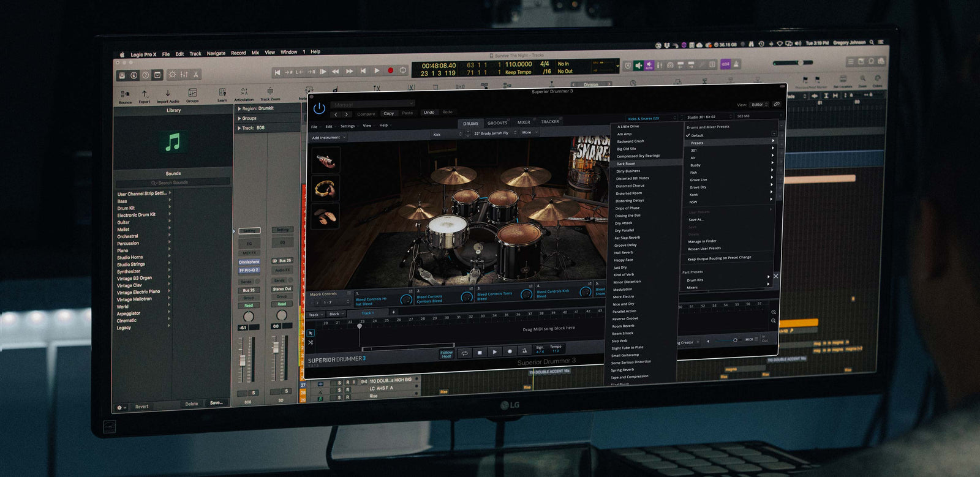Expand the Groups disclosure triangle in the inspector
This screenshot has width=980, height=477.
(x=239, y=118)
